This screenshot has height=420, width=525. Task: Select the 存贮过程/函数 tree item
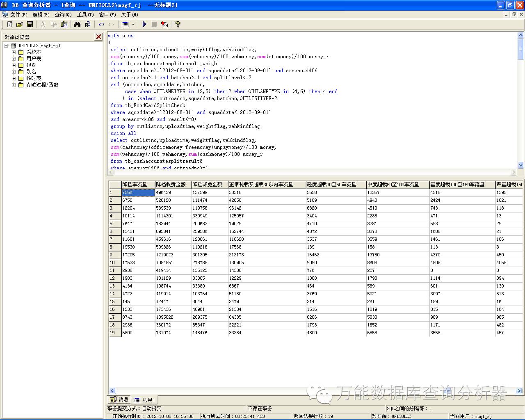pyautogui.click(x=42, y=85)
